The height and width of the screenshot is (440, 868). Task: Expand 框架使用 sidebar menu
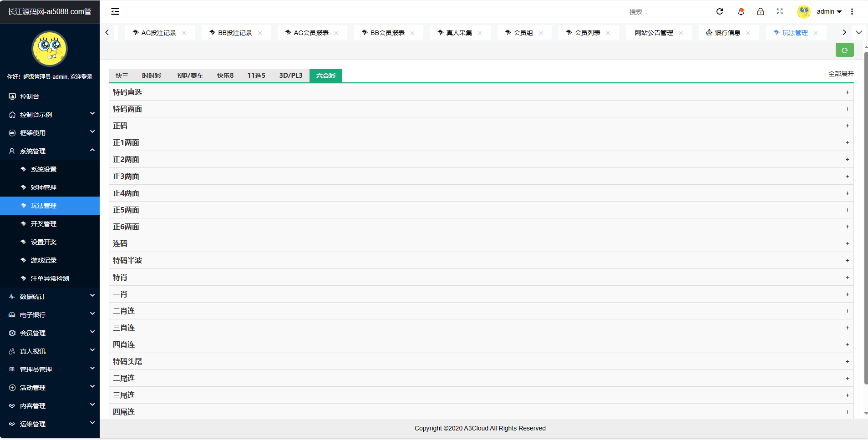click(50, 133)
